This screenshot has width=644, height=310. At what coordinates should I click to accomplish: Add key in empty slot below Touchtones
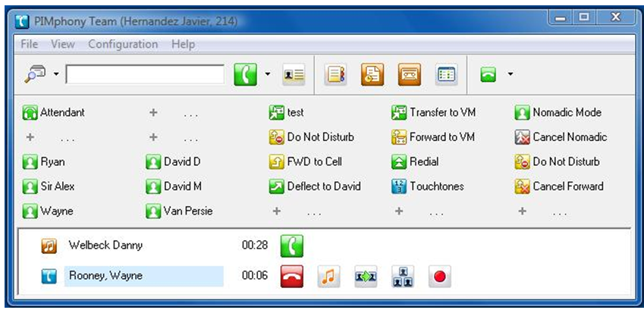[x=399, y=211]
